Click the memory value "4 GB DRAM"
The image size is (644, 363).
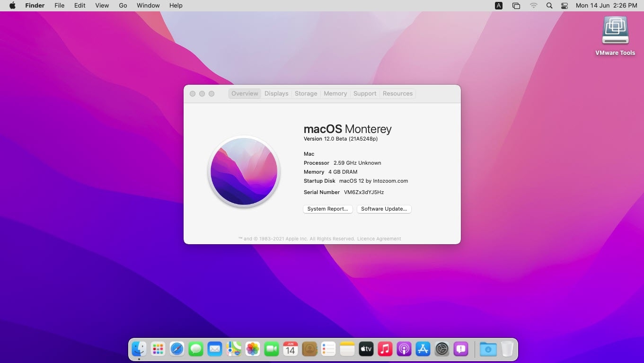(343, 172)
